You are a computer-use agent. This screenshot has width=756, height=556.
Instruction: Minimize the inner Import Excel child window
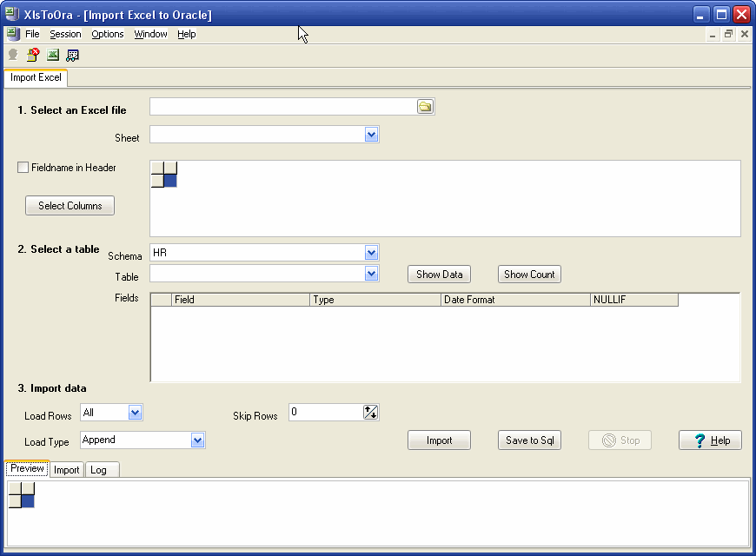pyautogui.click(x=713, y=34)
